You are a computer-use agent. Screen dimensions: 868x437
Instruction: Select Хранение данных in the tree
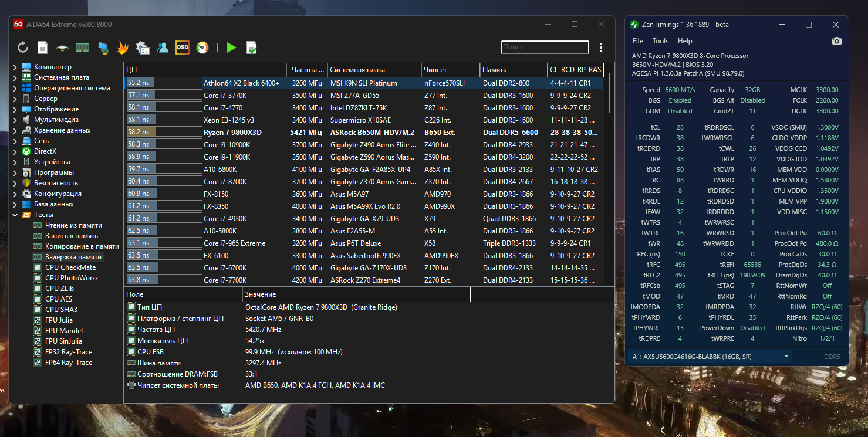(62, 130)
